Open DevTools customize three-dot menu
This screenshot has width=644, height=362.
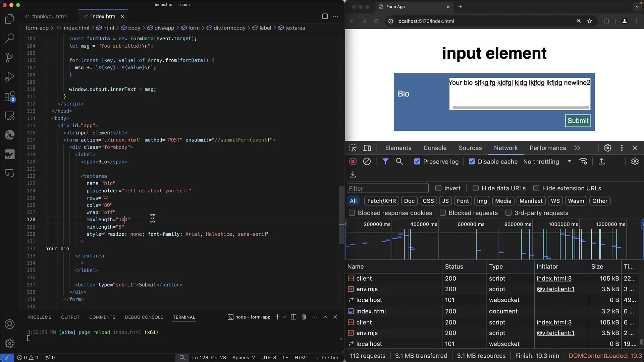[622, 148]
